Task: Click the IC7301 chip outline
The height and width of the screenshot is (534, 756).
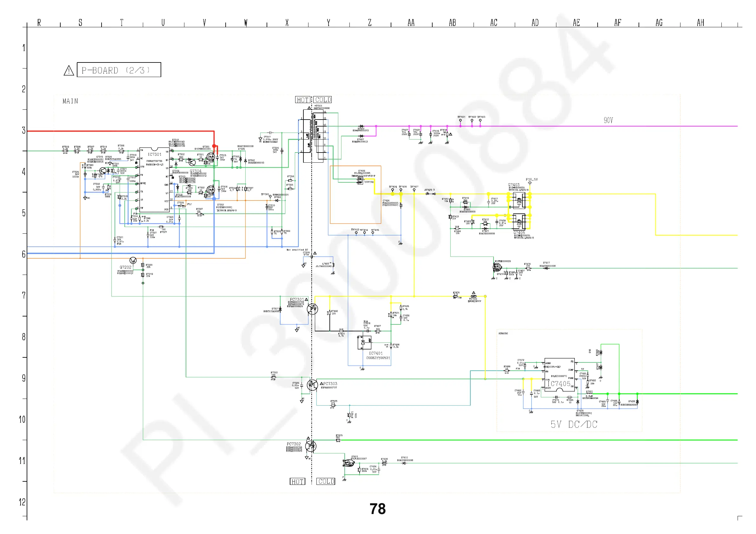Action: pyautogui.click(x=155, y=180)
